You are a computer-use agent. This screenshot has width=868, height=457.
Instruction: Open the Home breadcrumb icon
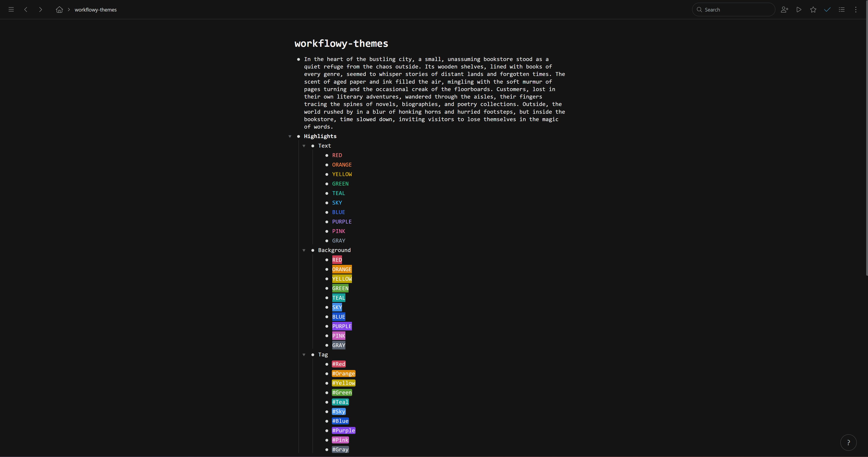pyautogui.click(x=59, y=9)
